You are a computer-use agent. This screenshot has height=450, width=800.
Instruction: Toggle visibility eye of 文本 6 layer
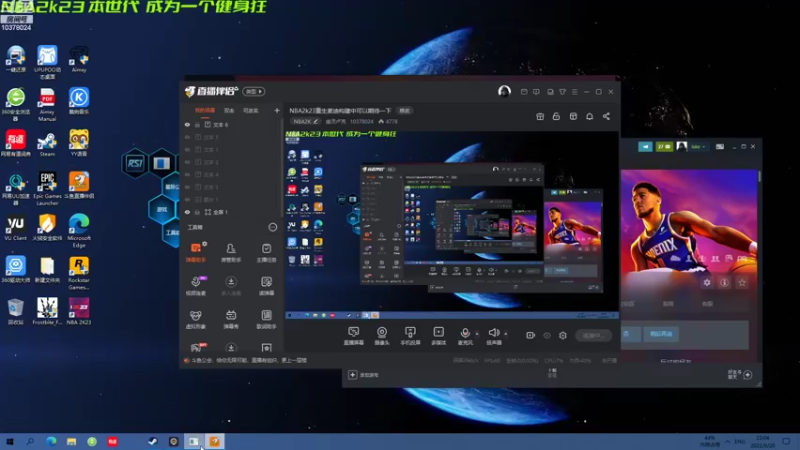[187, 124]
